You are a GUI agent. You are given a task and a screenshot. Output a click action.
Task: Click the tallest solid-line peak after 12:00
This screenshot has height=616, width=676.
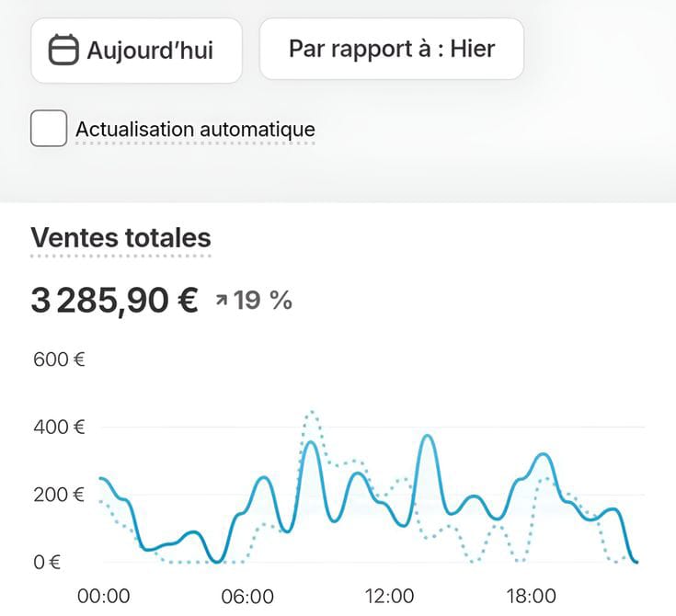427,436
